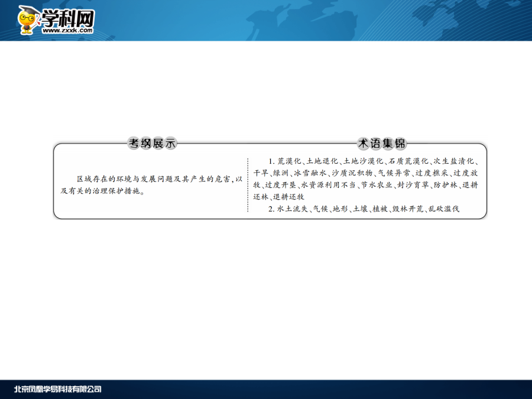Click the 学科网 owl mascot logo
Viewport: 532px width, 399px height.
tap(28, 20)
